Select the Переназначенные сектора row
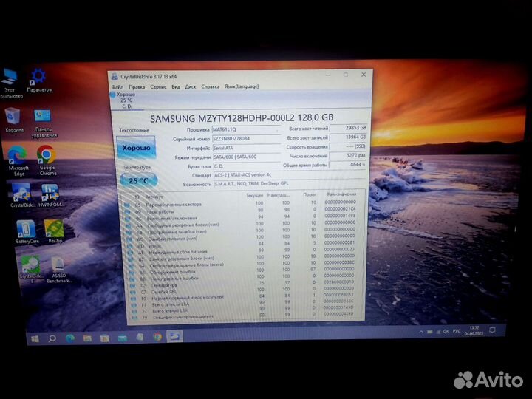This screenshot has height=399, width=532. pyautogui.click(x=241, y=204)
